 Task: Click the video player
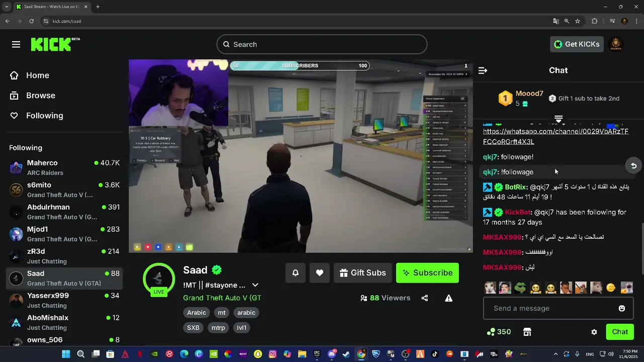tap(301, 156)
